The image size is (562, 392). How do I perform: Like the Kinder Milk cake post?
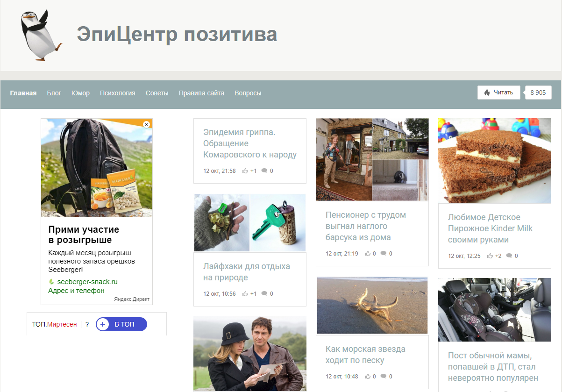[x=490, y=256]
